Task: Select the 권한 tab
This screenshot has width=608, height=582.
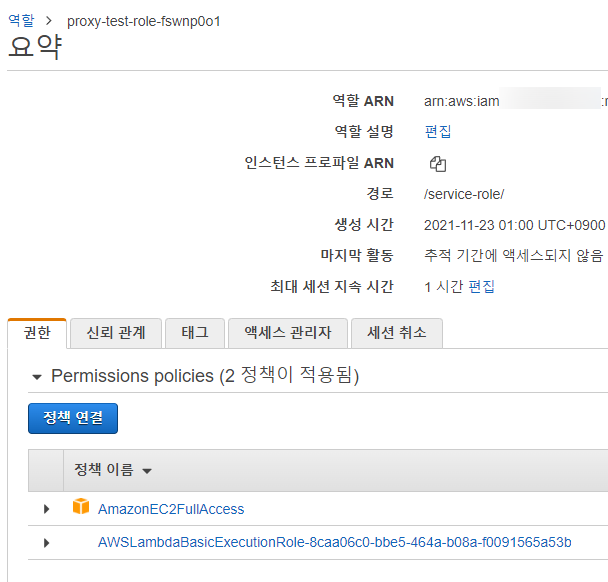Action: [37, 333]
